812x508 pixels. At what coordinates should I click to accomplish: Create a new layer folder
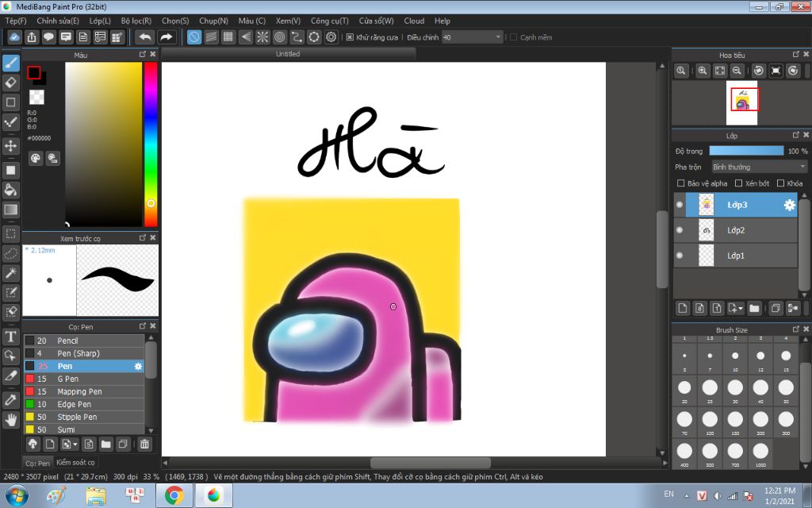click(754, 309)
